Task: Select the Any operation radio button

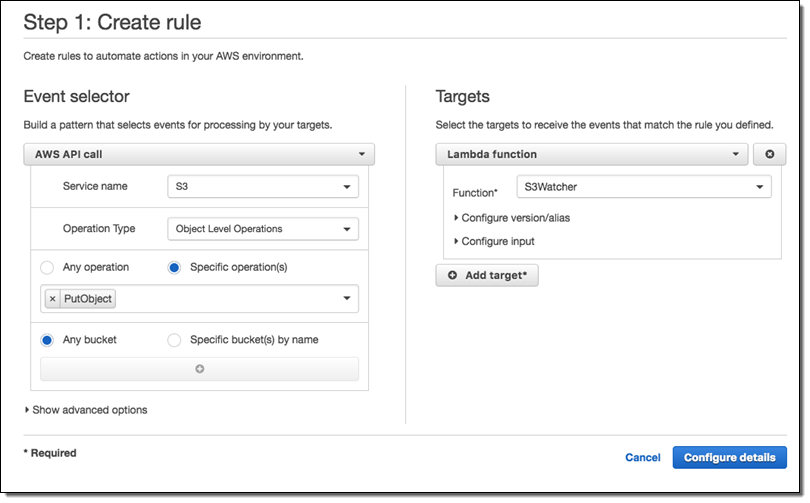Action: click(47, 267)
